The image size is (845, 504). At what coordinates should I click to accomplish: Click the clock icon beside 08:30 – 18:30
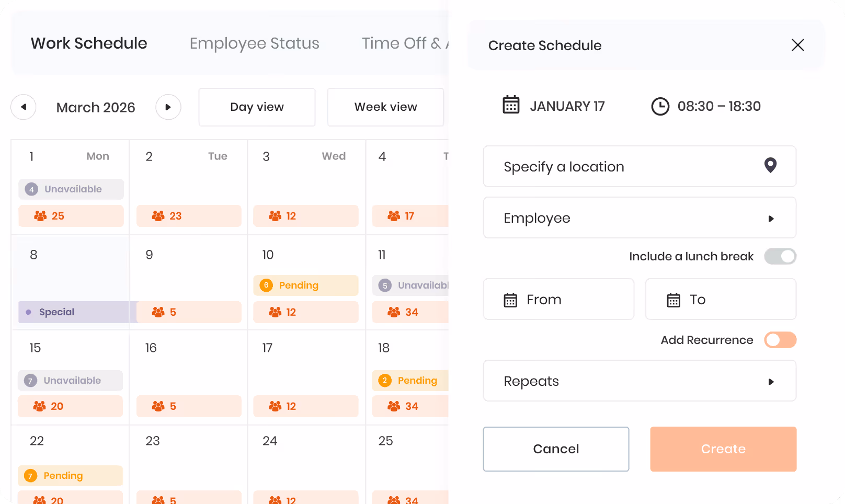point(660,106)
